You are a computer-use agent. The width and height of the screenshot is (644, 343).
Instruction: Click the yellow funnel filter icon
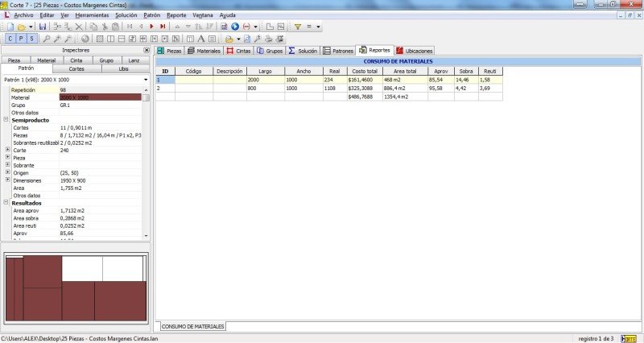click(298, 27)
